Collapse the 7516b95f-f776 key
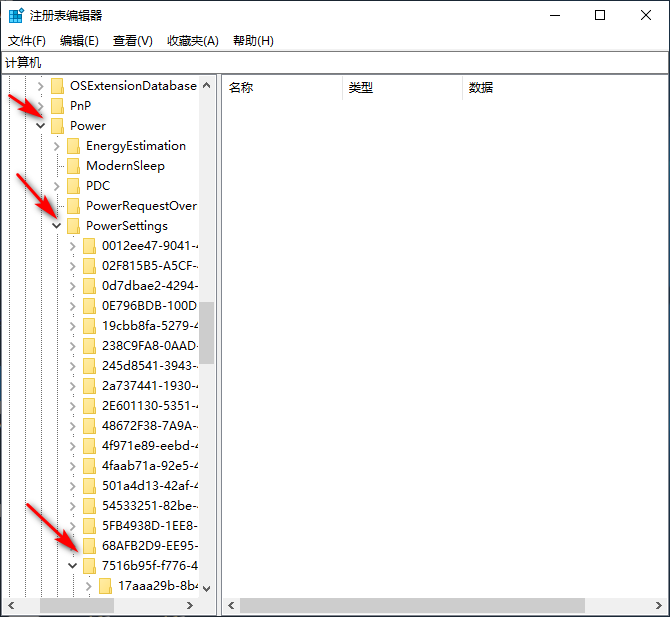 click(x=73, y=566)
